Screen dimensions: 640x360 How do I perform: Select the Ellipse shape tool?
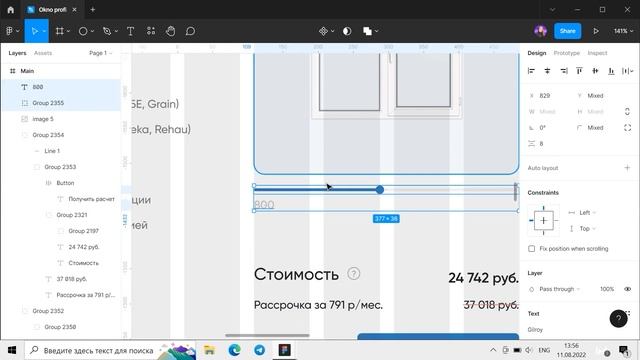[x=83, y=31]
